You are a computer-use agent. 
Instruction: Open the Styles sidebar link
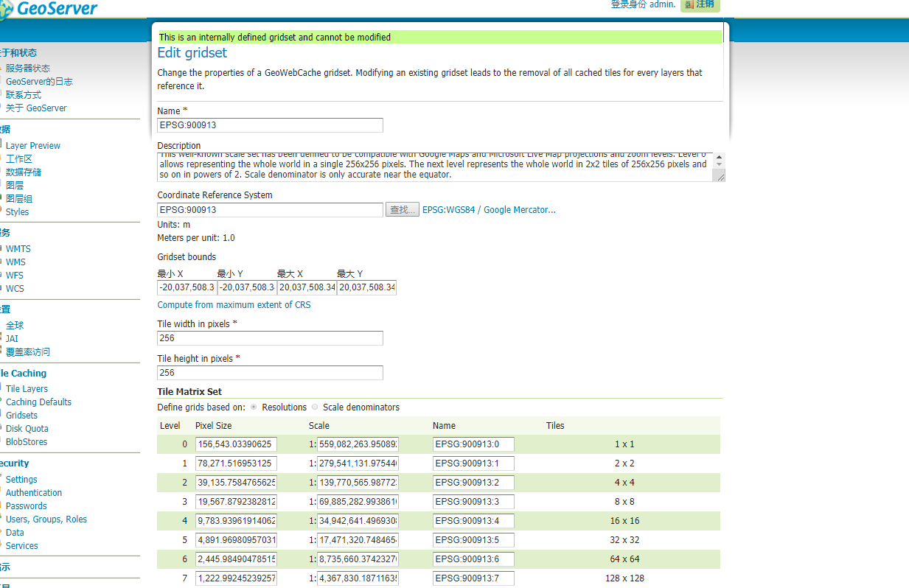coord(18,212)
